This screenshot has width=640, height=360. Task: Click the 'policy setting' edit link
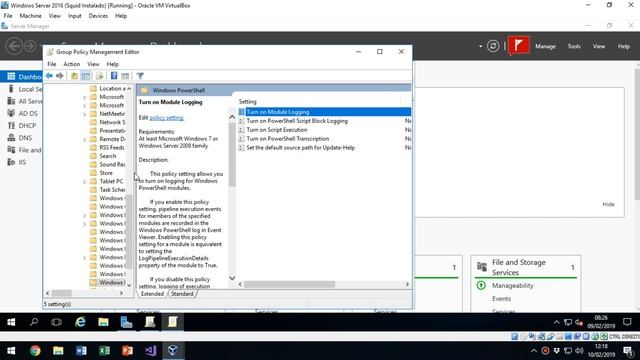[167, 118]
